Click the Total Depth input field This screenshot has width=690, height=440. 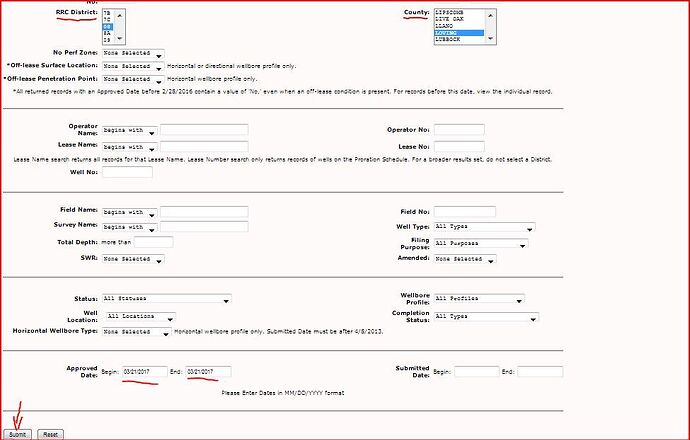(x=153, y=242)
